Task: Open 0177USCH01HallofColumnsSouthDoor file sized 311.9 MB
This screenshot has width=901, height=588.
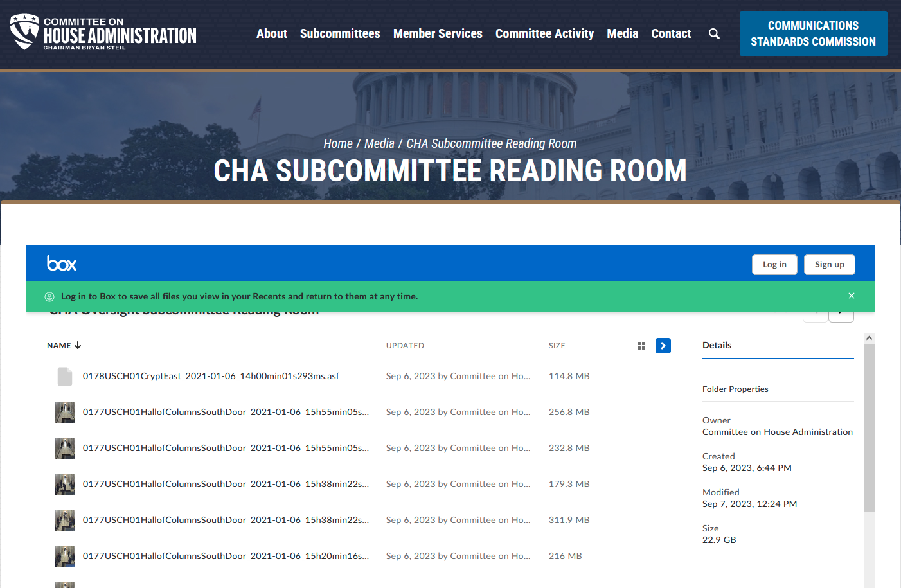Action: coord(226,520)
